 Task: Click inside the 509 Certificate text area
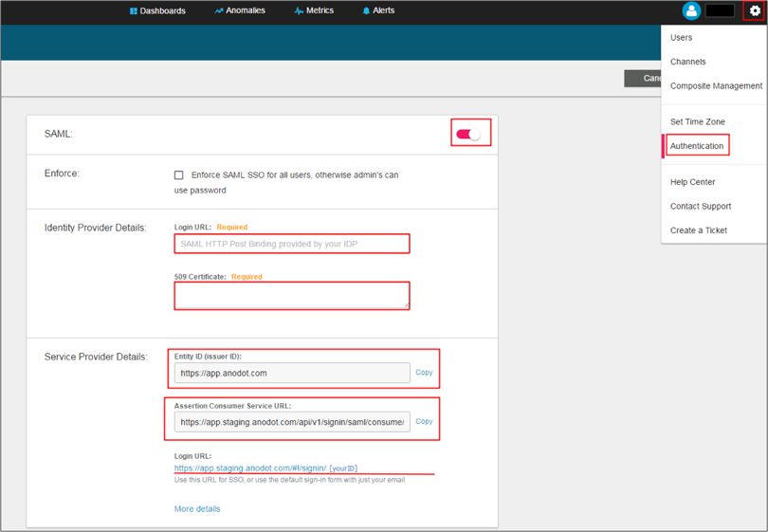click(292, 296)
